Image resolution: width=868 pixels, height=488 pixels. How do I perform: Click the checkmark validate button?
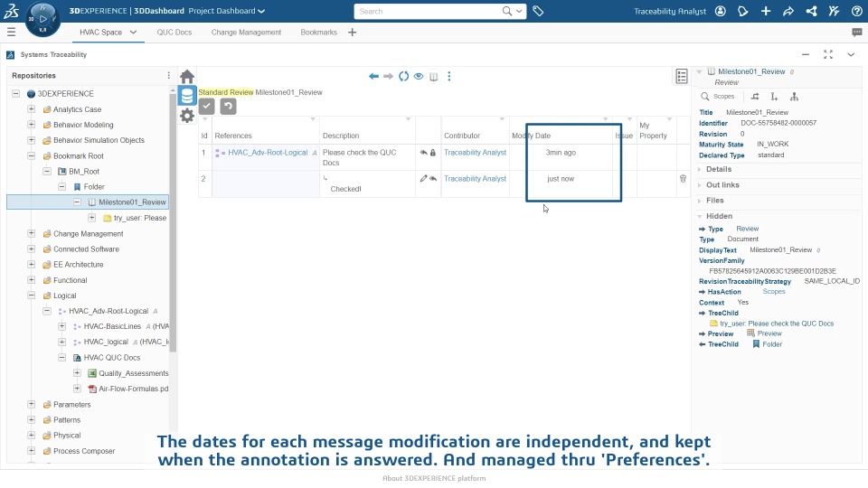click(206, 107)
